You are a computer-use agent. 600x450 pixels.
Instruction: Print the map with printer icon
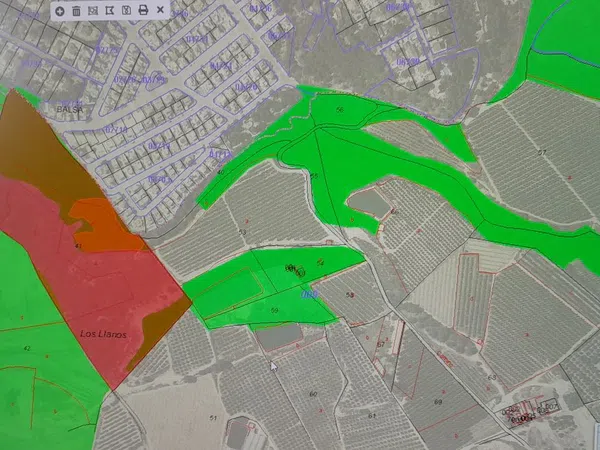(143, 10)
